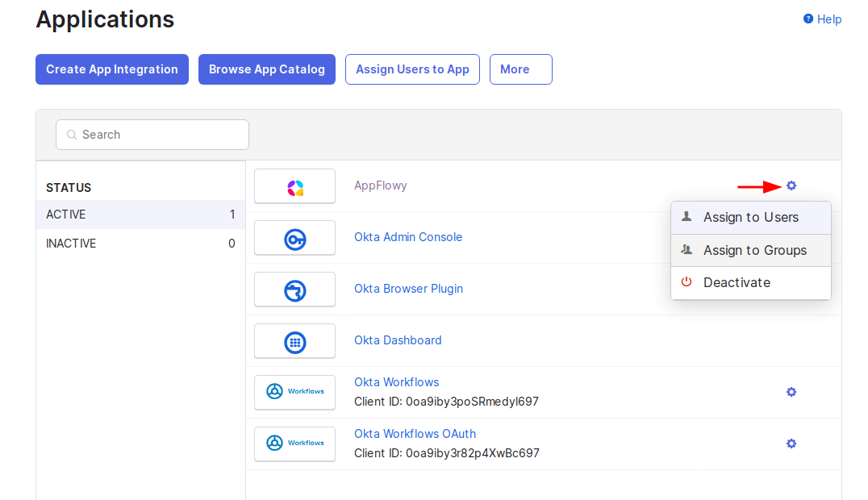Click the Assign to Users person icon
Viewport: 868px width, 500px height.
(x=686, y=216)
